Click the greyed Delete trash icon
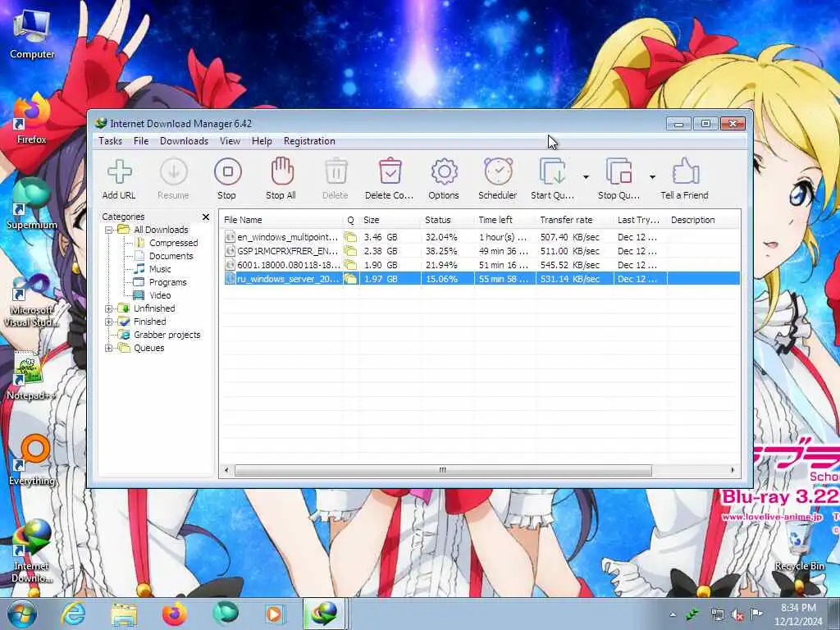The height and width of the screenshot is (630, 840). (336, 172)
